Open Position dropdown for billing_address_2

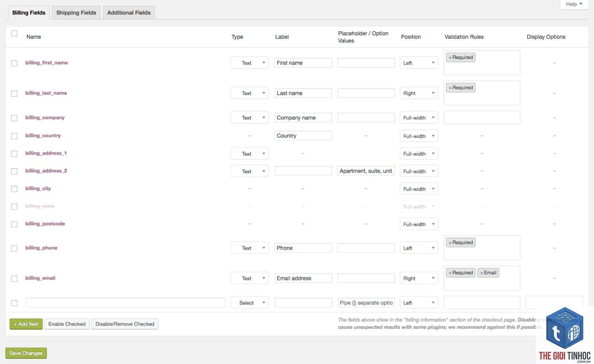419,171
